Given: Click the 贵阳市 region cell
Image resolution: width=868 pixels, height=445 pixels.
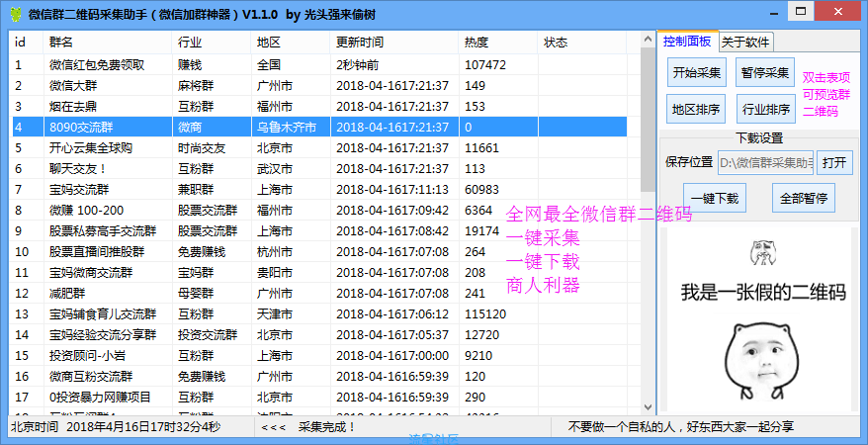Looking at the screenshot, I should [x=275, y=272].
